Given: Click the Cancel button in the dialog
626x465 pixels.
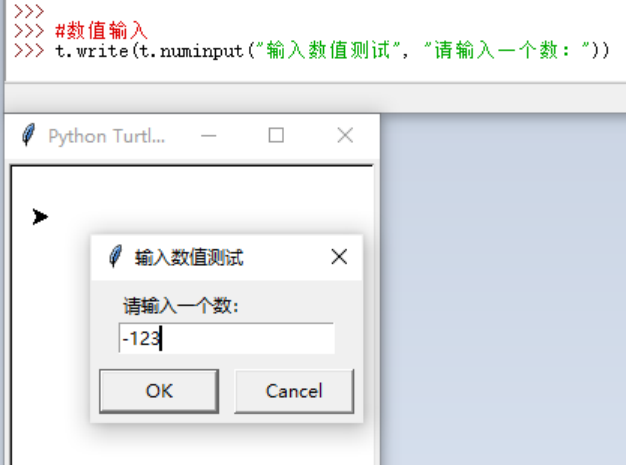Looking at the screenshot, I should pos(294,391).
